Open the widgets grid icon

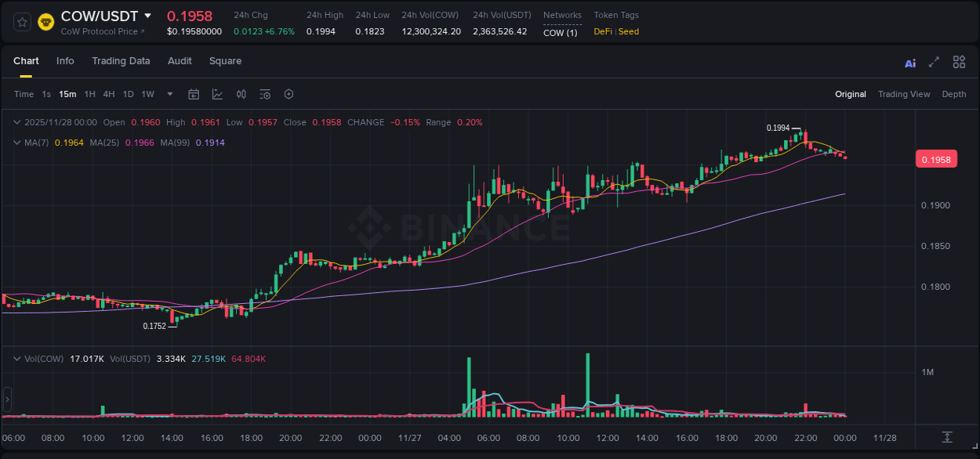click(958, 62)
